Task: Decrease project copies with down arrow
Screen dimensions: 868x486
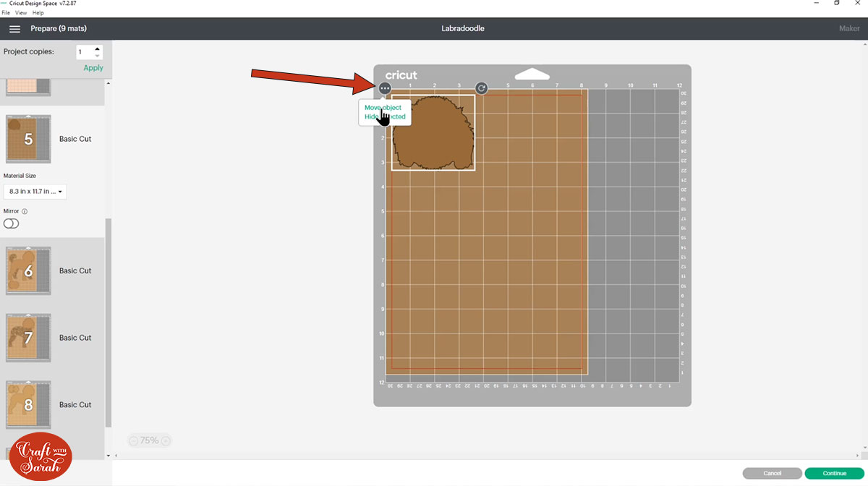Action: point(98,56)
